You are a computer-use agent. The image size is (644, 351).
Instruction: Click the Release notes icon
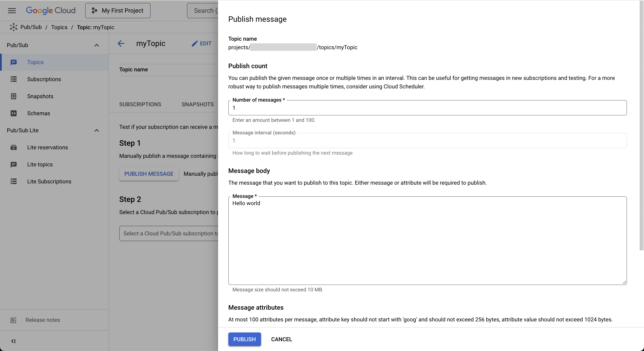click(13, 320)
